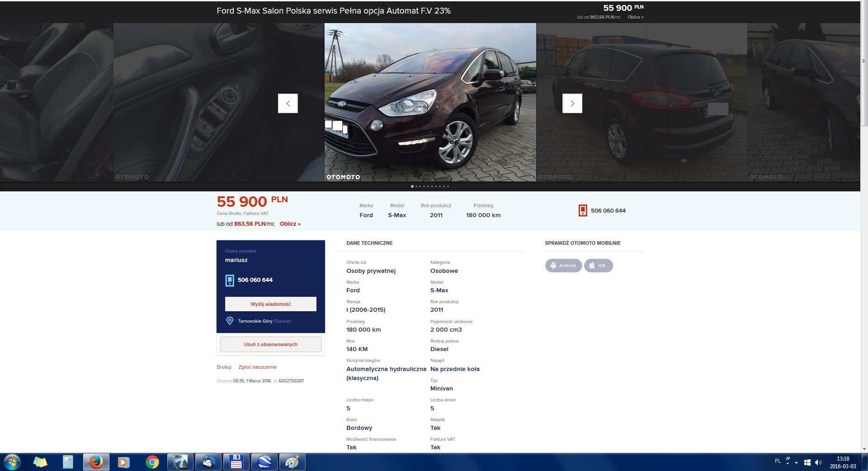Click the Drukuj print link

224,367
